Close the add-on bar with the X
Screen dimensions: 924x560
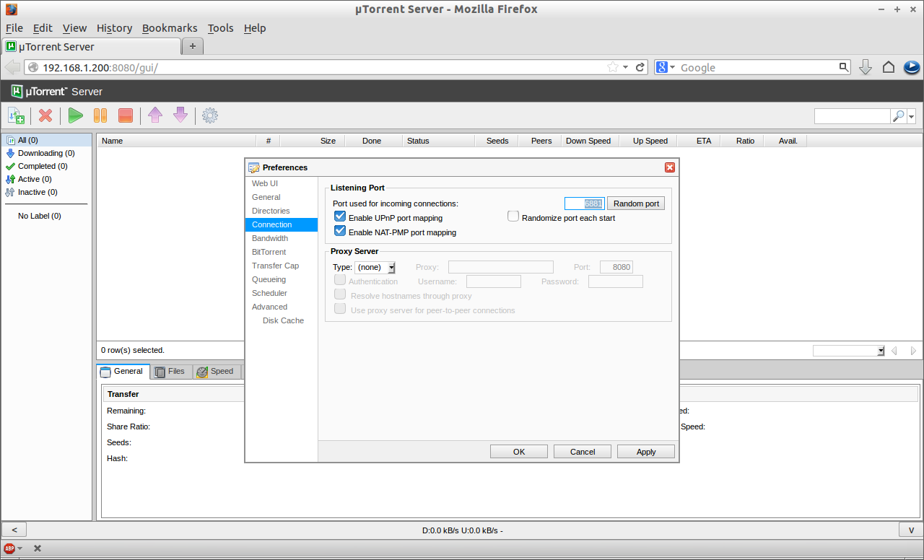click(x=38, y=548)
